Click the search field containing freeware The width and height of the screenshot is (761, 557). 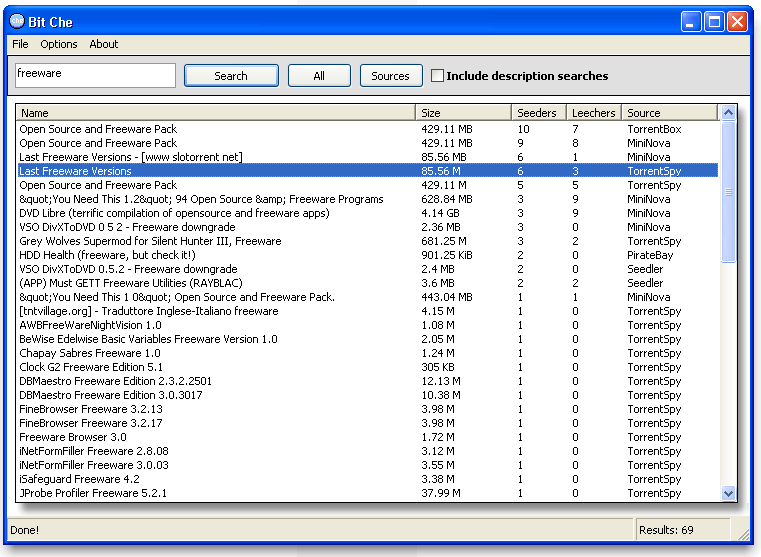[95, 75]
